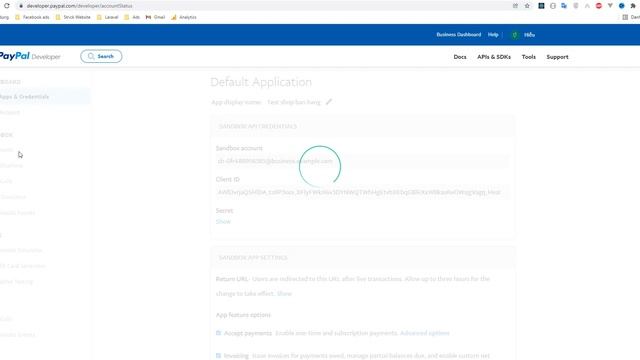Click the share page icon in address bar

(x=515, y=6)
